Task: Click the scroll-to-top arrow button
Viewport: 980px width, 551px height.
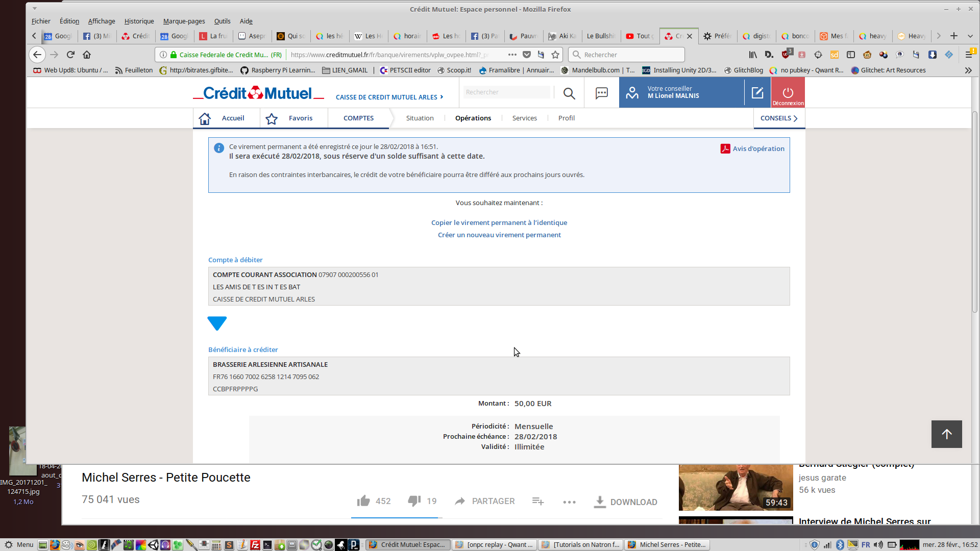Action: [946, 434]
